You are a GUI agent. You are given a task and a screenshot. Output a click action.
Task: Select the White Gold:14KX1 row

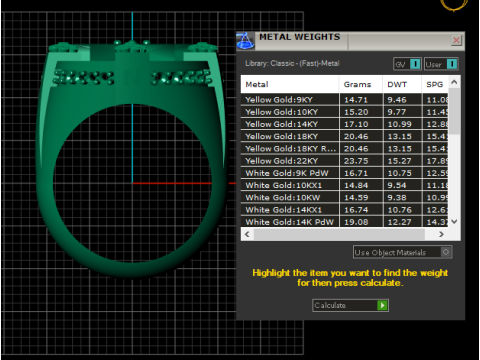click(x=344, y=210)
